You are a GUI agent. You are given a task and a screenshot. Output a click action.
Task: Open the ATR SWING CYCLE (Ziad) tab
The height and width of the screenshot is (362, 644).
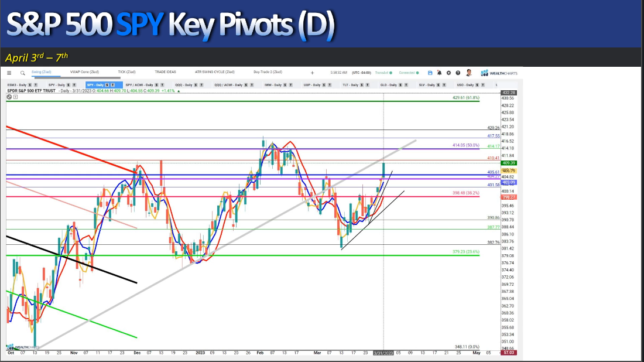click(x=215, y=72)
